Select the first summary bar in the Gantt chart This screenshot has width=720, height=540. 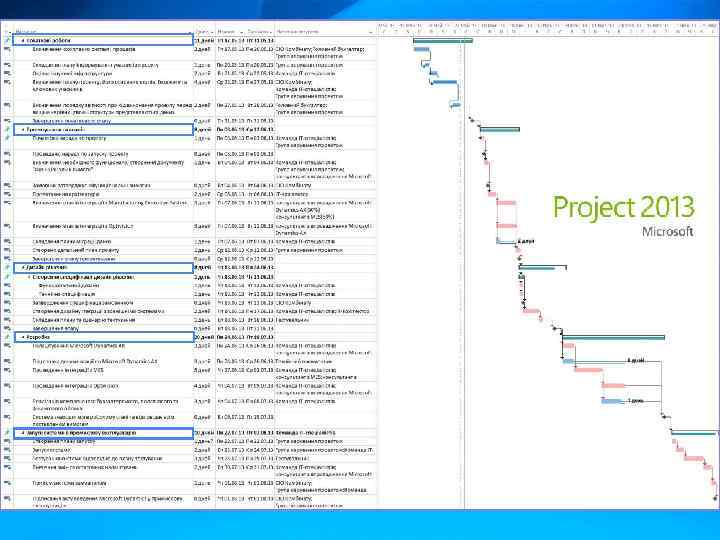(443, 40)
